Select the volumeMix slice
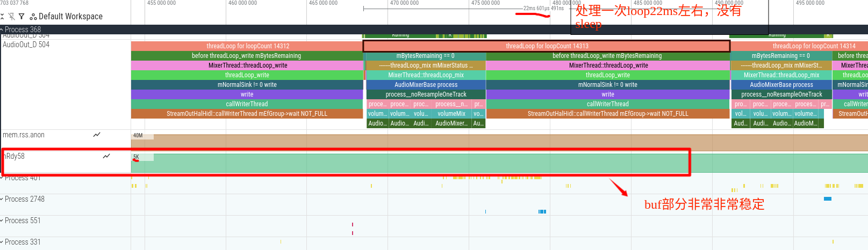 [x=451, y=114]
